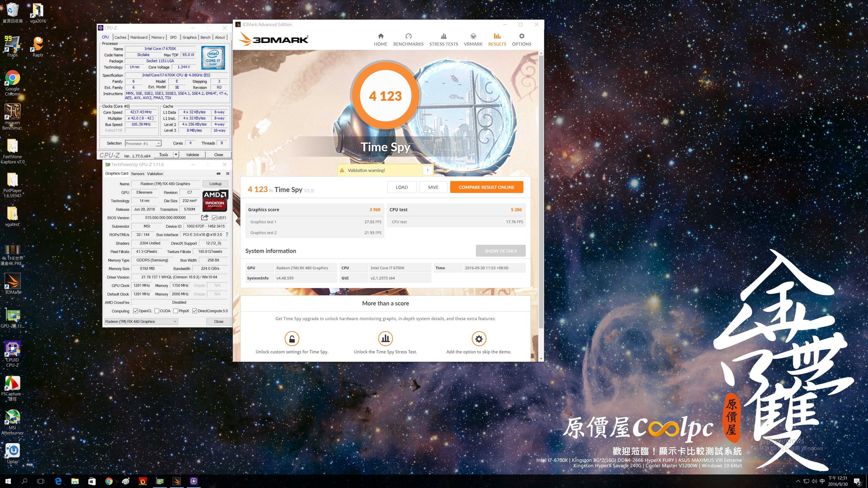Click the validation warning question mark
Viewport: 868px width, 488px height.
coord(427,170)
